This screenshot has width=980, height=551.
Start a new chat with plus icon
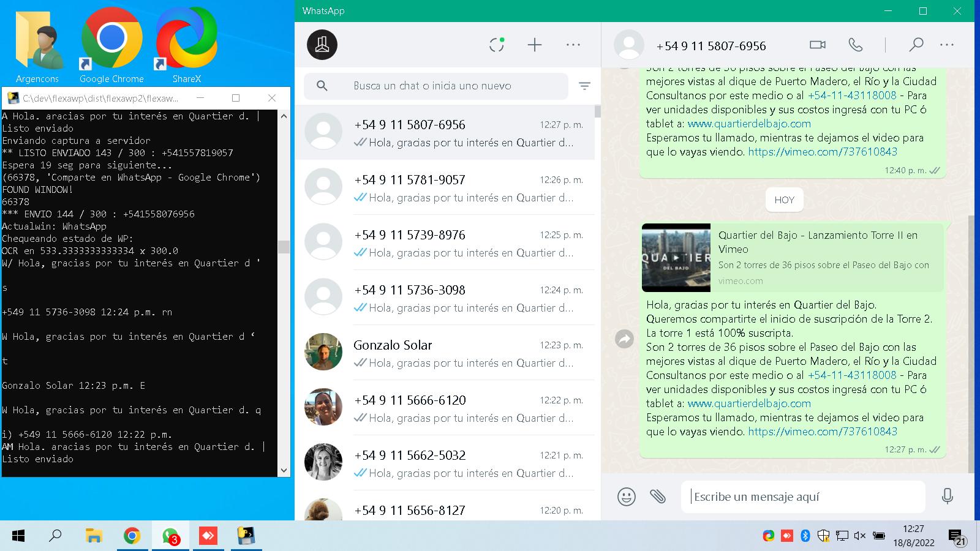(x=535, y=45)
